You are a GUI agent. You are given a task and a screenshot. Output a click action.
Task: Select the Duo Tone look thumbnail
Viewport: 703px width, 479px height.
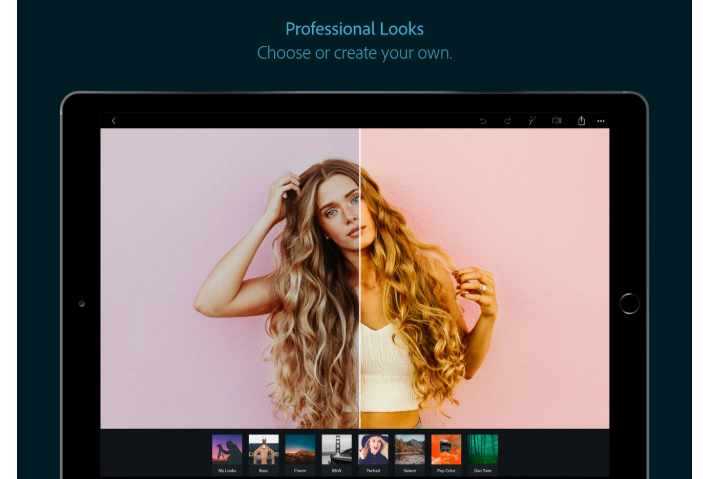tap(483, 449)
